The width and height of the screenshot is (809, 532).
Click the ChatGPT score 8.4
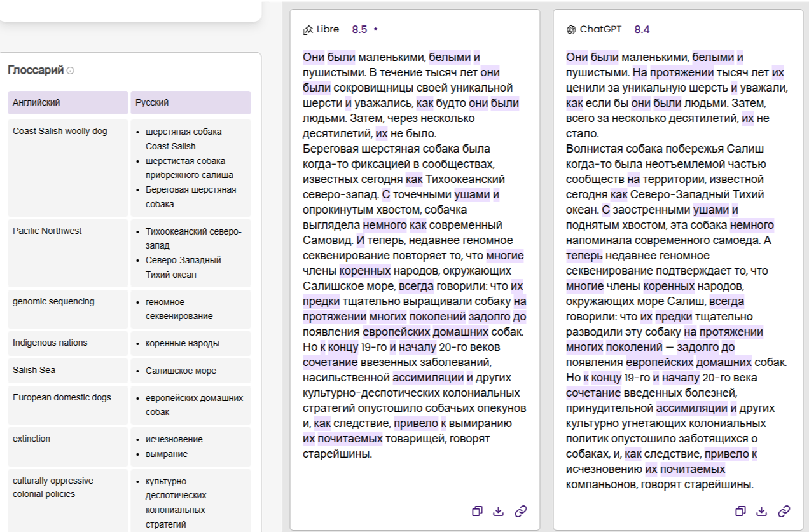click(642, 29)
